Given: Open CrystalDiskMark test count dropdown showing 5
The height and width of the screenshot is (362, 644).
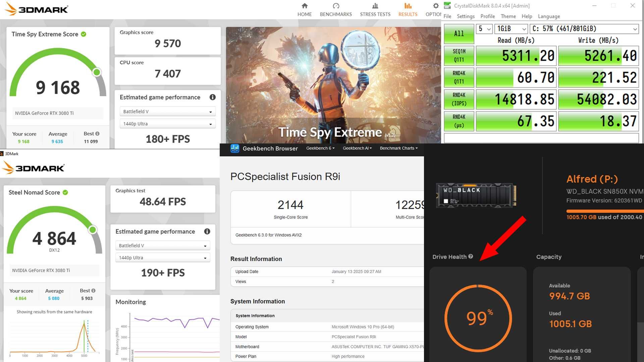Looking at the screenshot, I should [484, 29].
